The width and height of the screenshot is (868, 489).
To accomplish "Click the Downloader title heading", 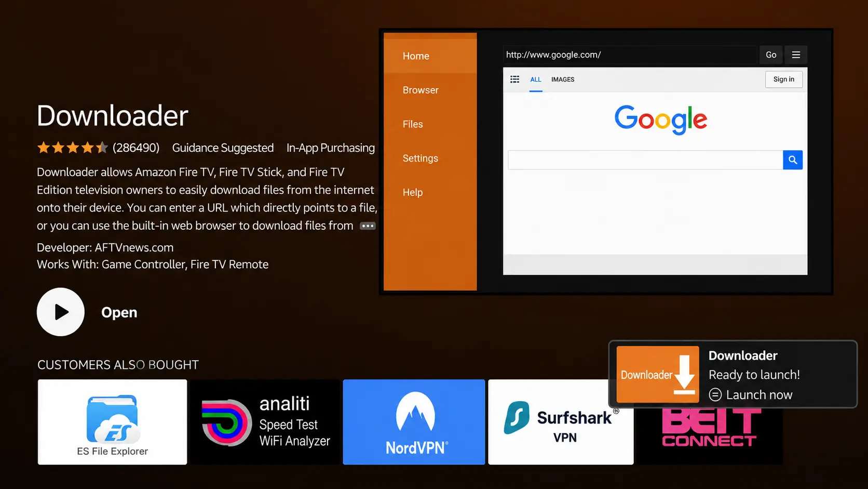I will click(x=113, y=115).
